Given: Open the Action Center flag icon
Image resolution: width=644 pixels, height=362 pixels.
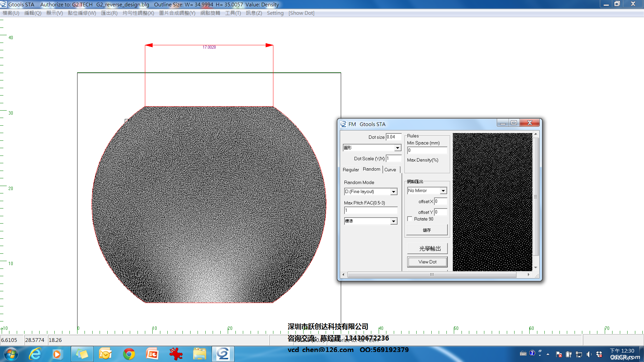Looking at the screenshot, I should [559, 354].
